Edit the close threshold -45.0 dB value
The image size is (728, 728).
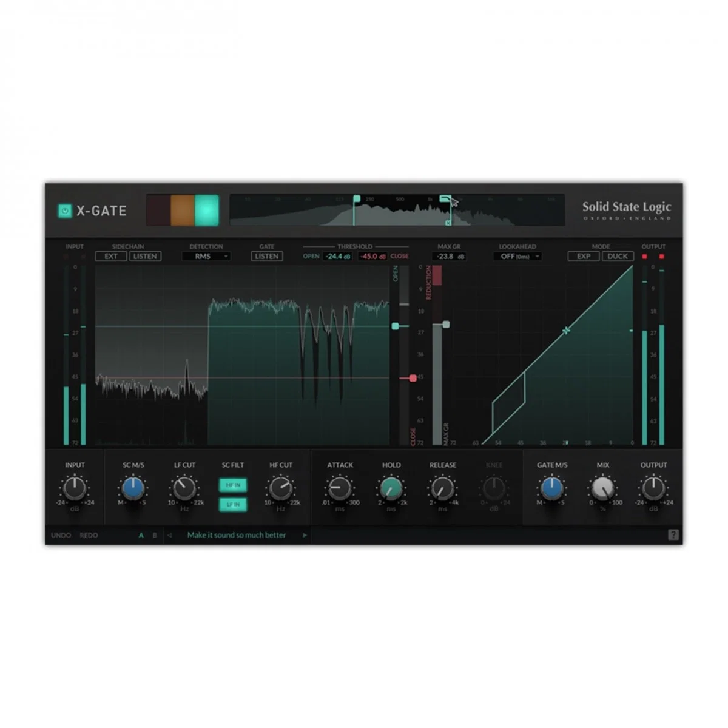(373, 256)
